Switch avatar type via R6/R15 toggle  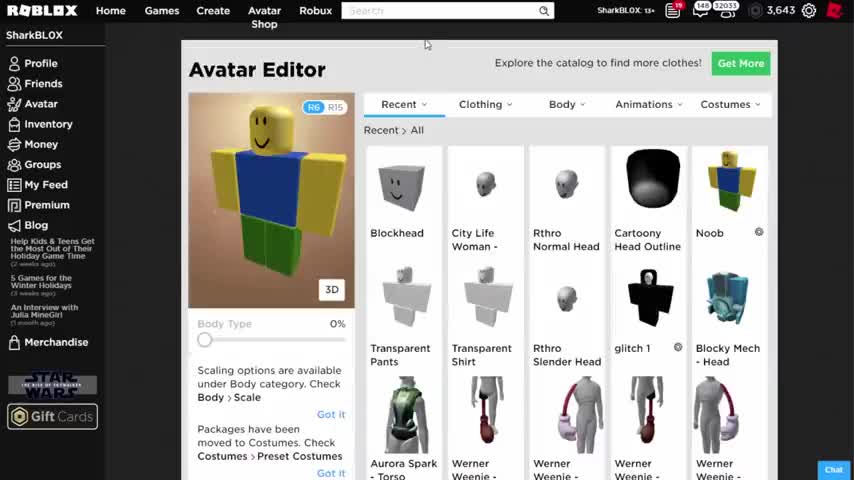(325, 107)
